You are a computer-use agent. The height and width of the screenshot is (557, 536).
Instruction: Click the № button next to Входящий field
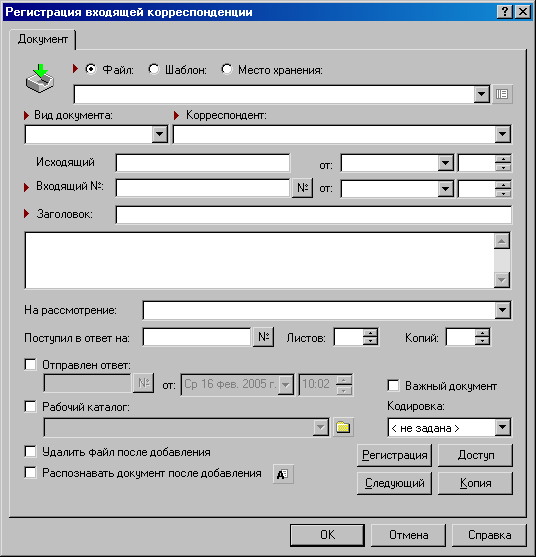pyautogui.click(x=302, y=188)
